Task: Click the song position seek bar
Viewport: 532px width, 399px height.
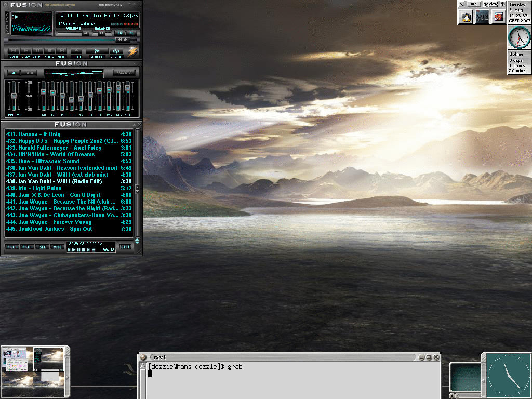Action: click(x=73, y=40)
